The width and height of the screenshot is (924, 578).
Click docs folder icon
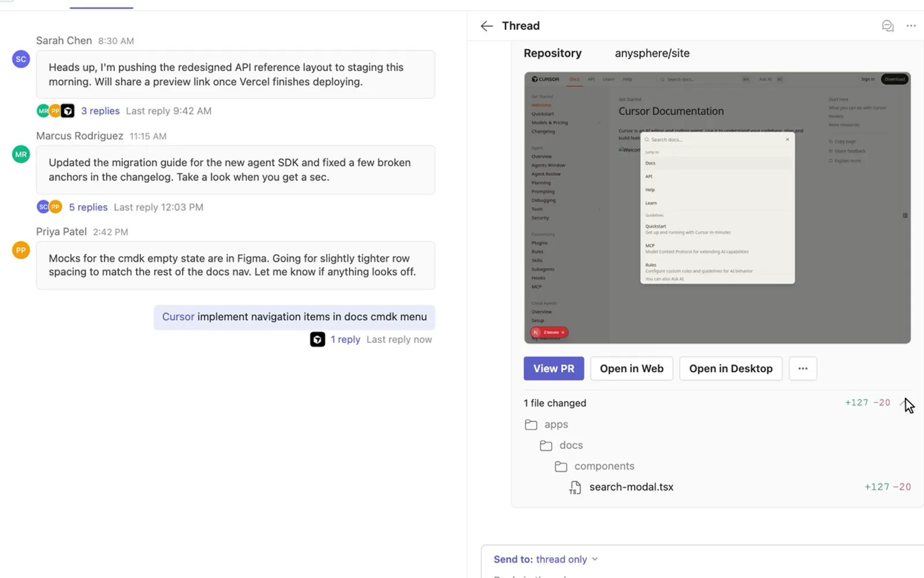point(546,446)
